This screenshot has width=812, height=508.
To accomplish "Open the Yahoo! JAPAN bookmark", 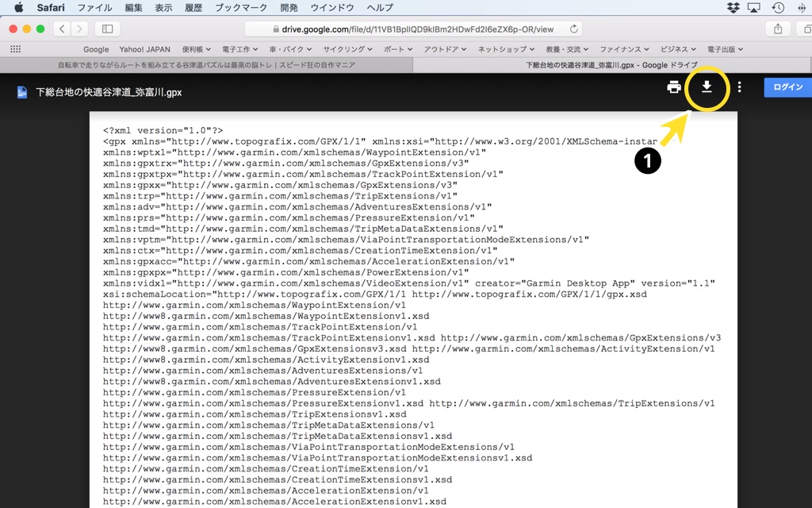I will [x=144, y=49].
